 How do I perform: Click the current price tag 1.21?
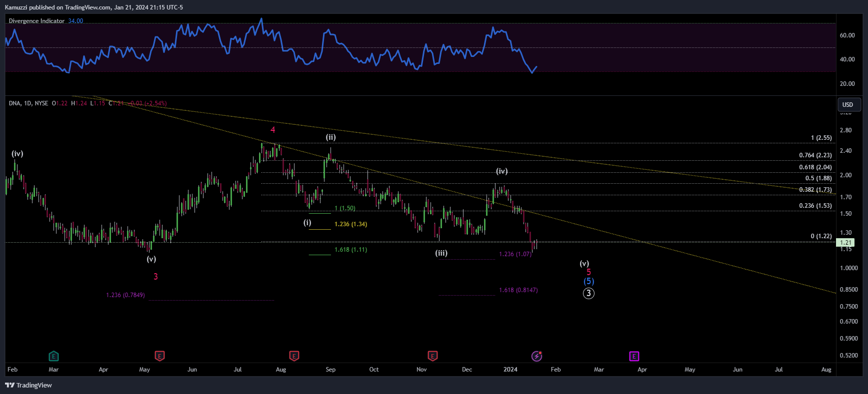846,243
